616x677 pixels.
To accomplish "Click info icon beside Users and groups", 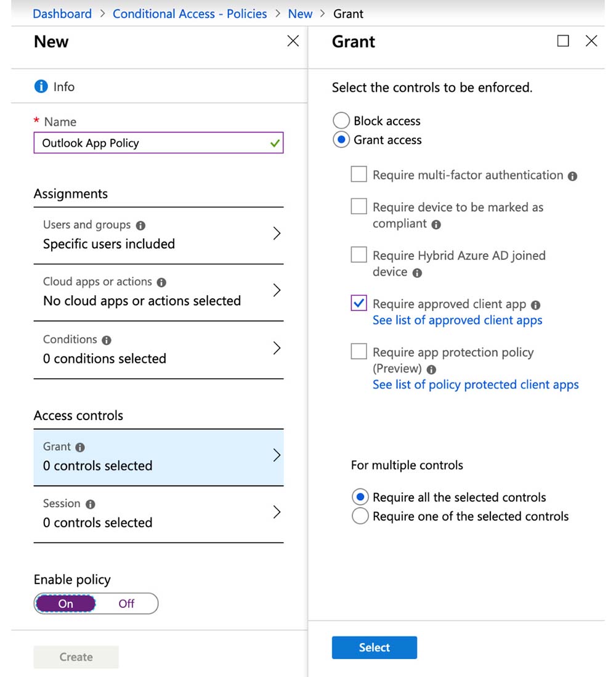I will 140,225.
